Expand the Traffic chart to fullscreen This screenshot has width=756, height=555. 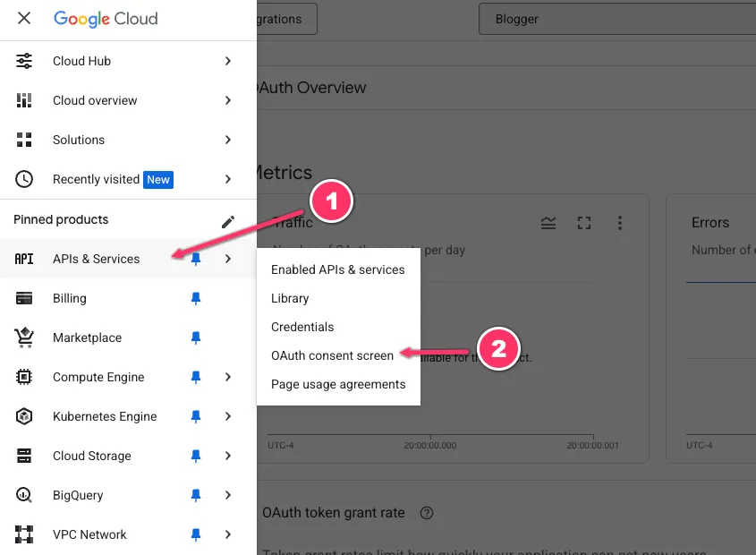point(584,223)
